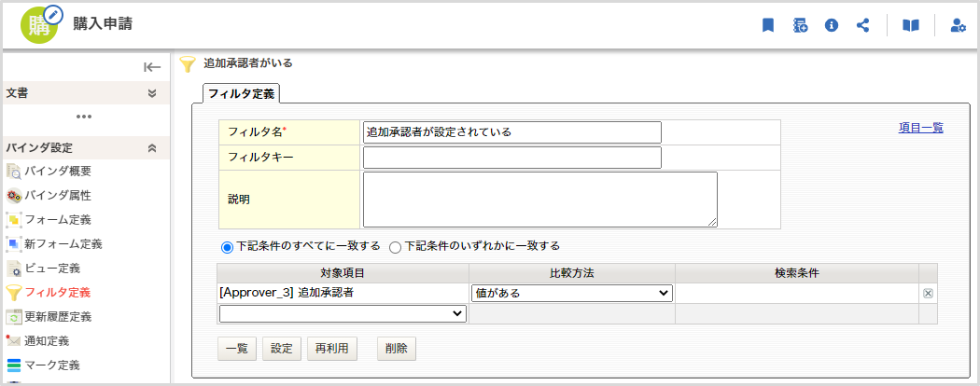
Task: Click the funnel icon next to 追加承認者がいる
Action: pos(187,63)
